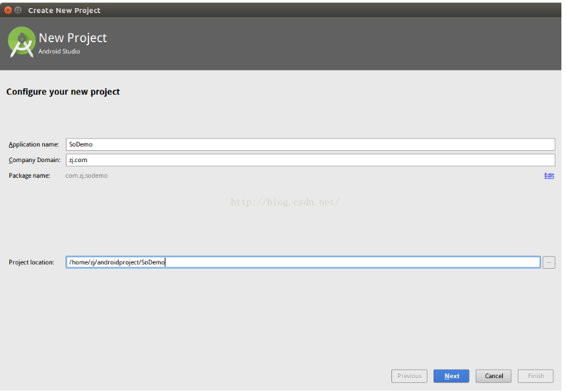Screen dimensions: 566x392
Task: Select the Application name label
Action: 34,145
